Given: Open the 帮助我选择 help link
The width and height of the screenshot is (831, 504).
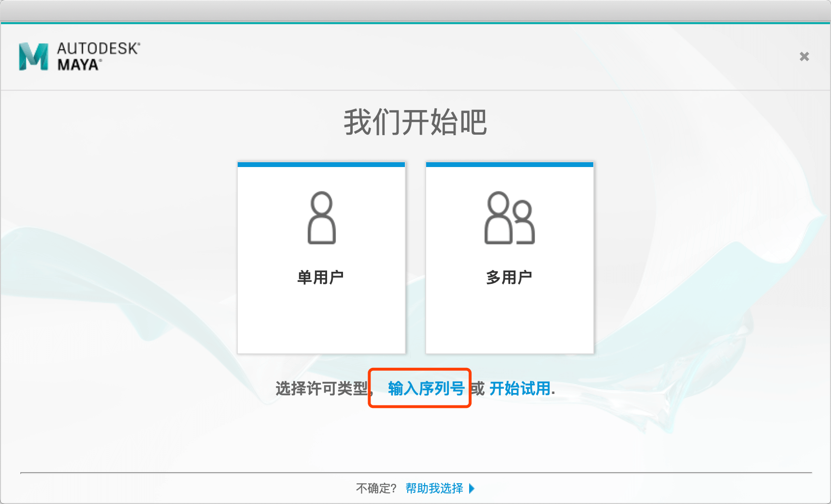Looking at the screenshot, I should tap(434, 489).
